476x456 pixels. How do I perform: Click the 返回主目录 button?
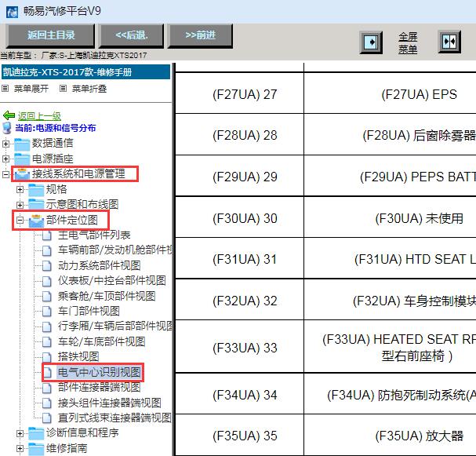pos(51,35)
